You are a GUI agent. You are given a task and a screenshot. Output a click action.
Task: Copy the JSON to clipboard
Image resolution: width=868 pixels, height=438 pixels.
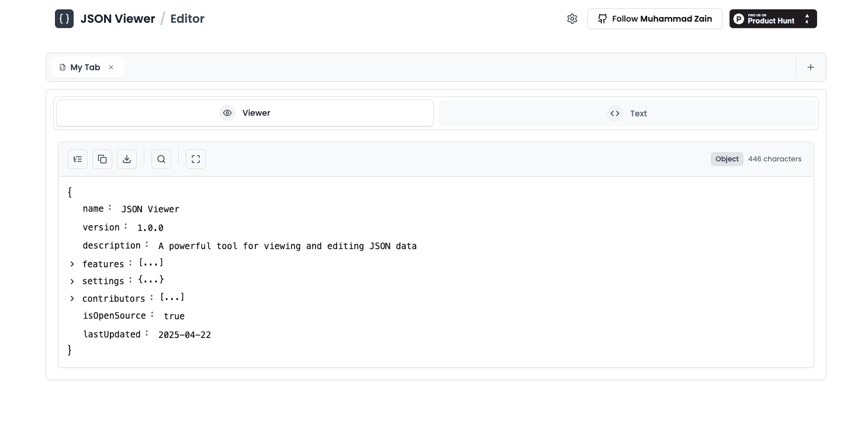(102, 159)
